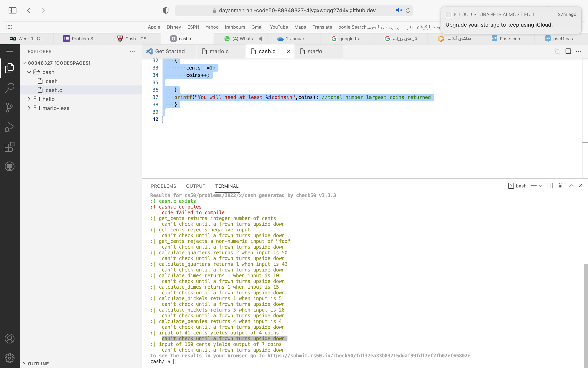Close the cash.c editor tab

point(288,51)
